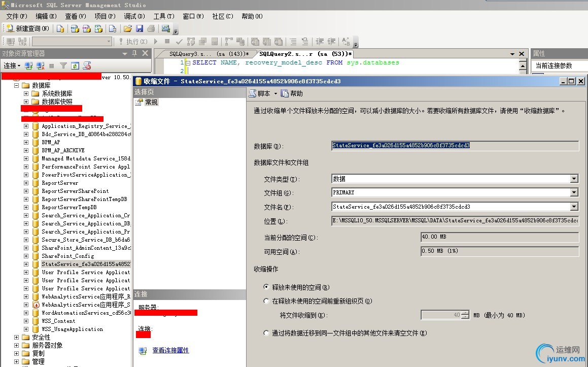
Task: Click the Parse checkmark icon
Action: [179, 41]
